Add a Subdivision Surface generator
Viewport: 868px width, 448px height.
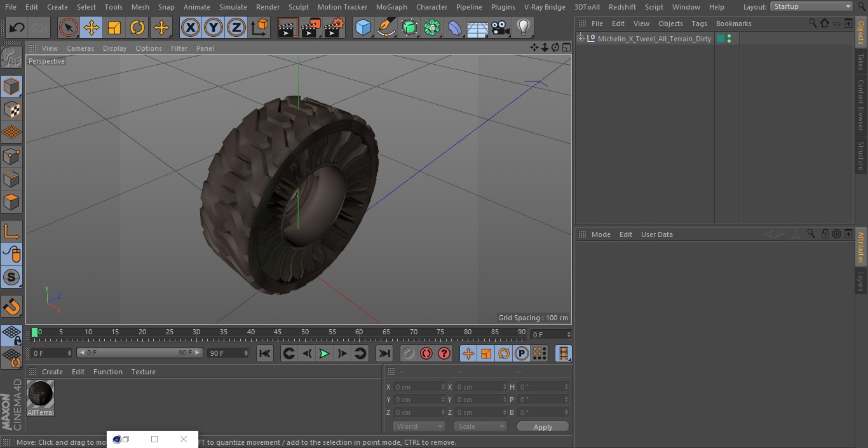pos(409,28)
